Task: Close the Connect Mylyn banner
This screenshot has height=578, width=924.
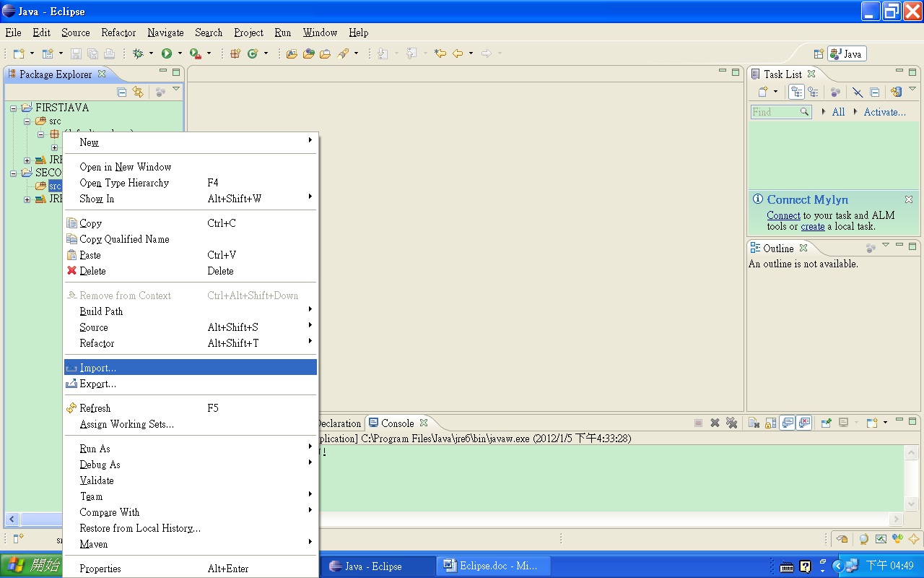Action: click(x=909, y=199)
